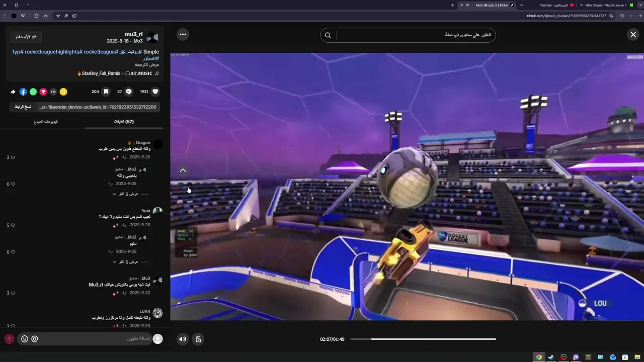644x362 pixels.
Task: Bookmark the video to favorites
Action: click(106, 92)
